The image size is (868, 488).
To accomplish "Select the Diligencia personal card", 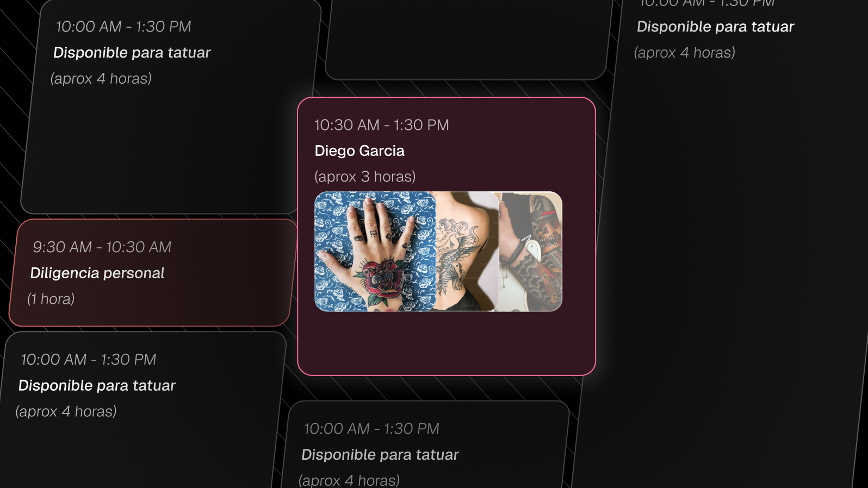I will point(153,273).
